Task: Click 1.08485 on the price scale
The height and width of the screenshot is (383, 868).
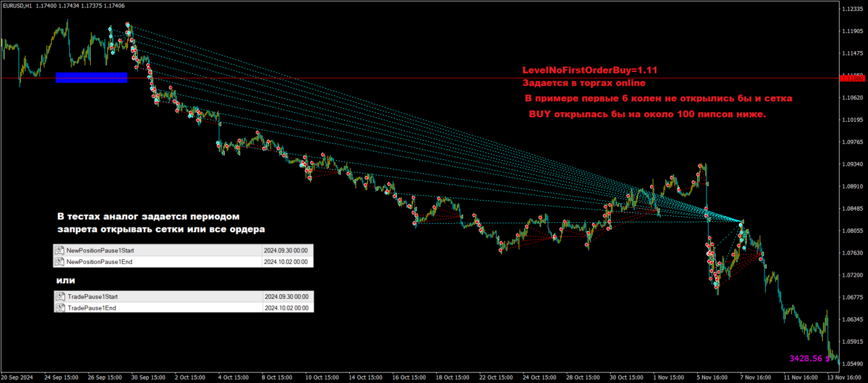Action: [853, 209]
